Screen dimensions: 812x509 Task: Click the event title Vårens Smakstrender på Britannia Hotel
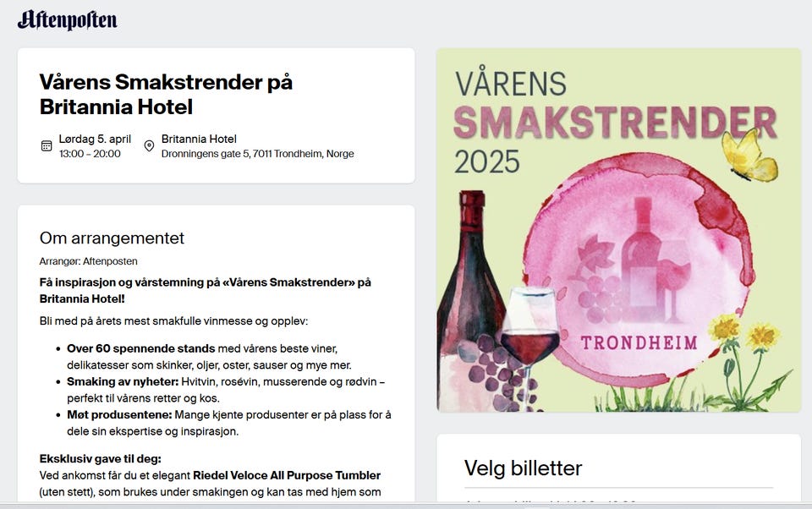(x=166, y=94)
